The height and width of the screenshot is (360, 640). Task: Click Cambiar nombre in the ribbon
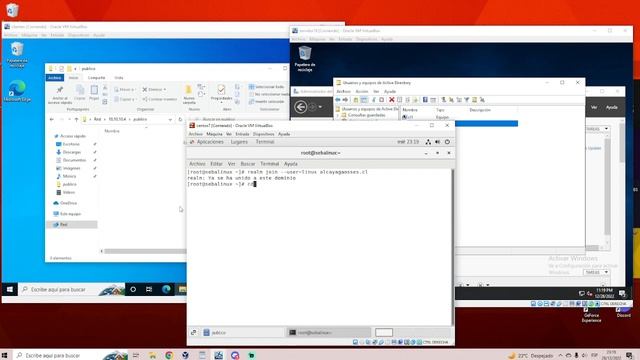tap(160, 99)
